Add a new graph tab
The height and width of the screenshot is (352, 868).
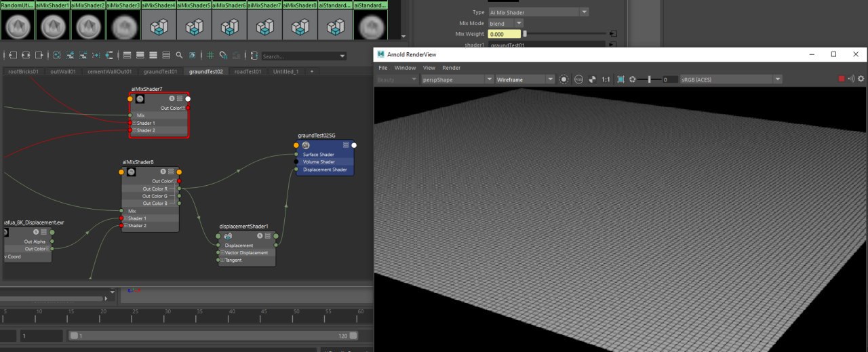[312, 71]
